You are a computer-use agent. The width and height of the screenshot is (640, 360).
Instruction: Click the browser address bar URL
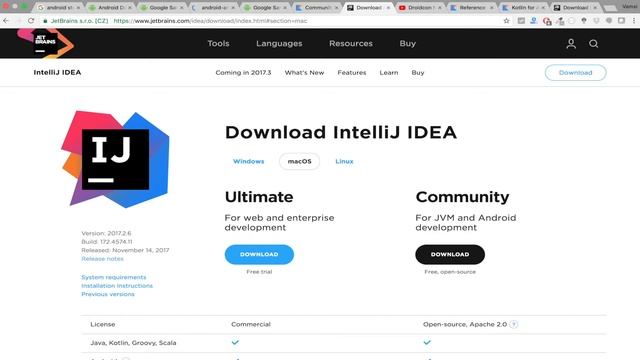tap(210, 21)
